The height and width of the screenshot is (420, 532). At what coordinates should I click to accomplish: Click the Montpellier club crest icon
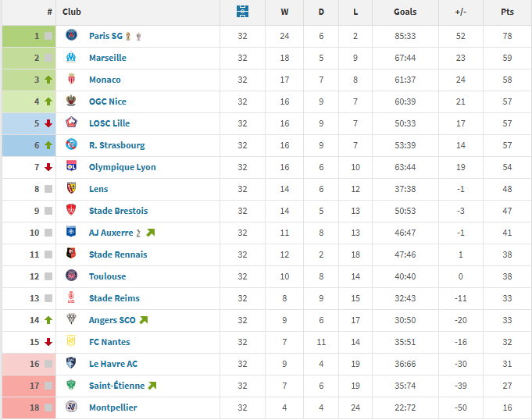(x=72, y=408)
